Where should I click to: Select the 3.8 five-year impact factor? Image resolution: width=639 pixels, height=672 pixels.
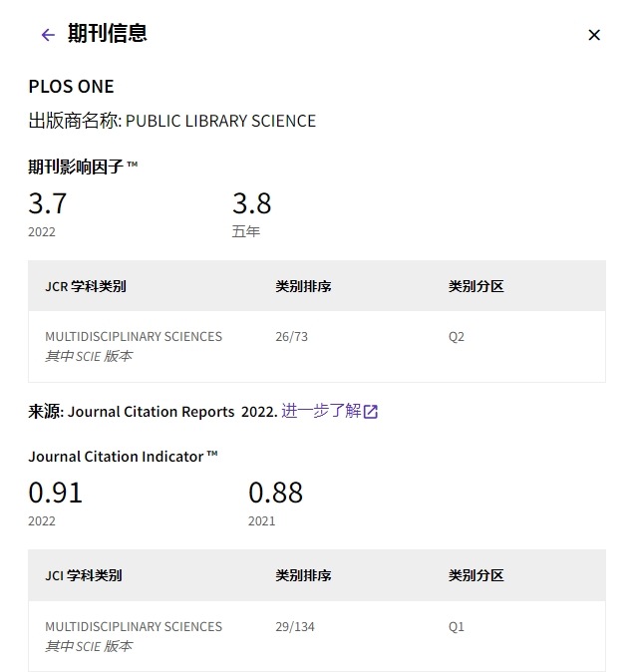tap(252, 203)
